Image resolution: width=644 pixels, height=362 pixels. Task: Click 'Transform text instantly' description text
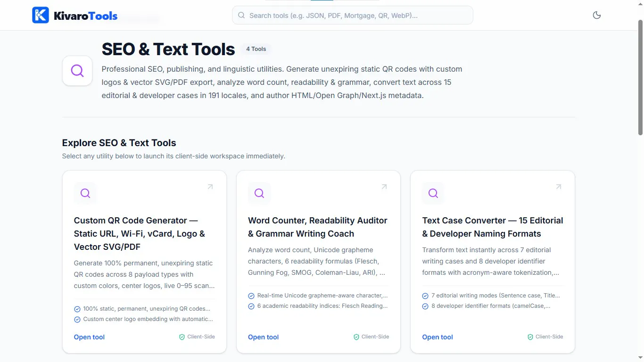(491, 261)
